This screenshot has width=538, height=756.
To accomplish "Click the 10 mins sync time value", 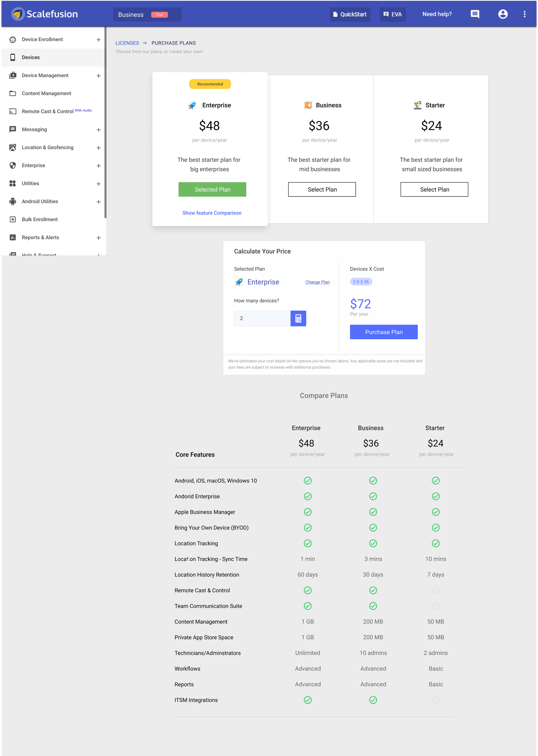I will (436, 559).
